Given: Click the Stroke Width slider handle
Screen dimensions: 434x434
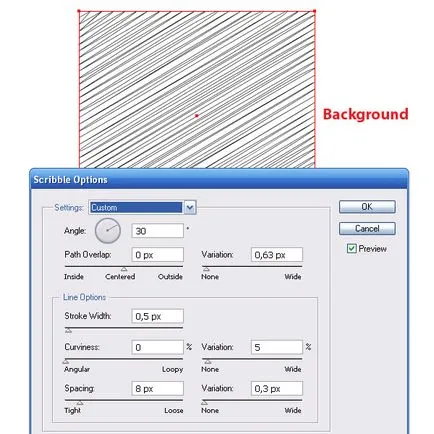Looking at the screenshot, I should pos(68,330).
